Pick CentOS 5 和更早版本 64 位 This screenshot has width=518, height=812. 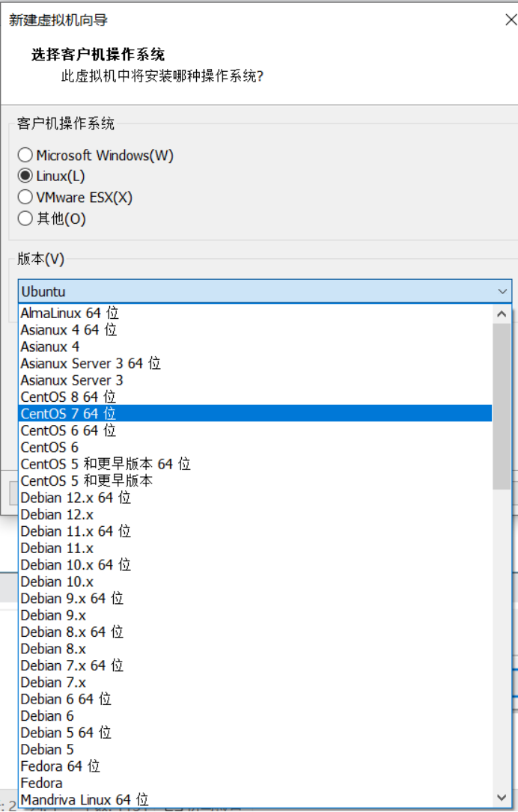click(x=255, y=464)
